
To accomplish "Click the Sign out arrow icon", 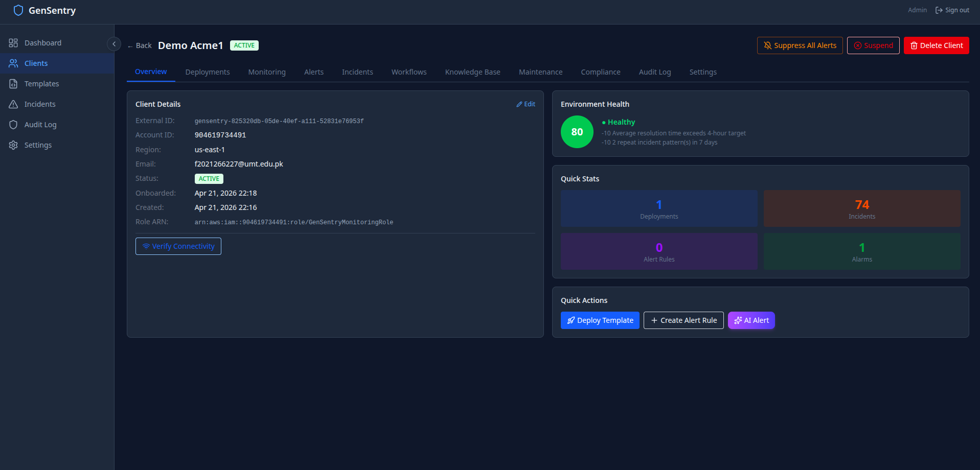I will pyautogui.click(x=939, y=10).
